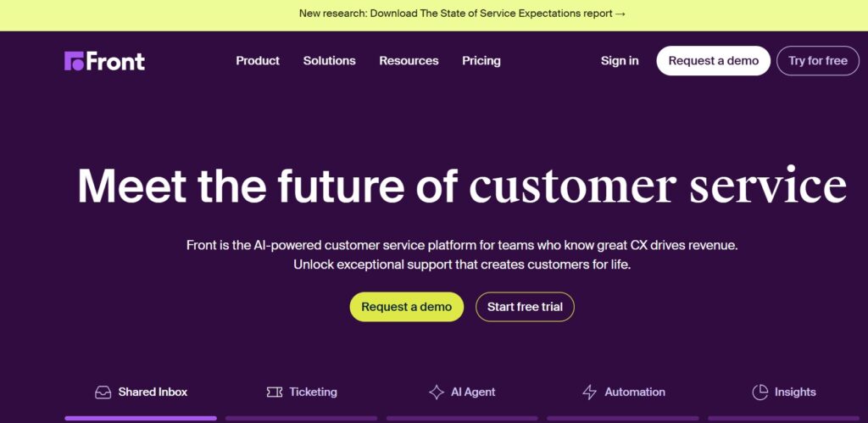Select the Insights pie chart icon
The image size is (868, 423).
[x=760, y=392]
